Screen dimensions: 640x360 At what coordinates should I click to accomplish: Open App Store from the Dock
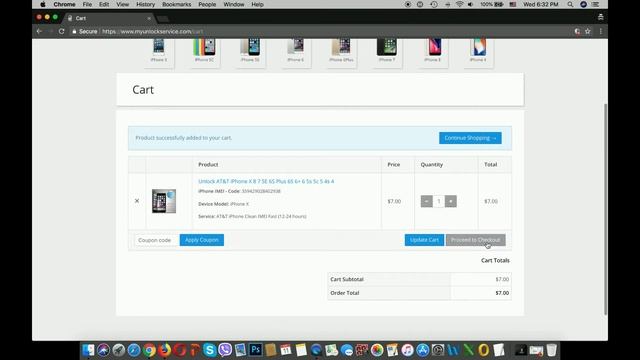click(422, 350)
